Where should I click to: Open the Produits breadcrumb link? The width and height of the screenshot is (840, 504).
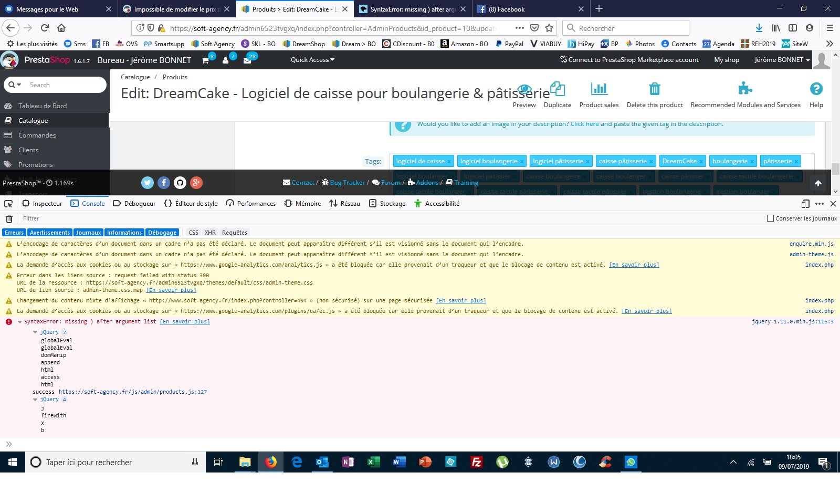click(x=175, y=77)
